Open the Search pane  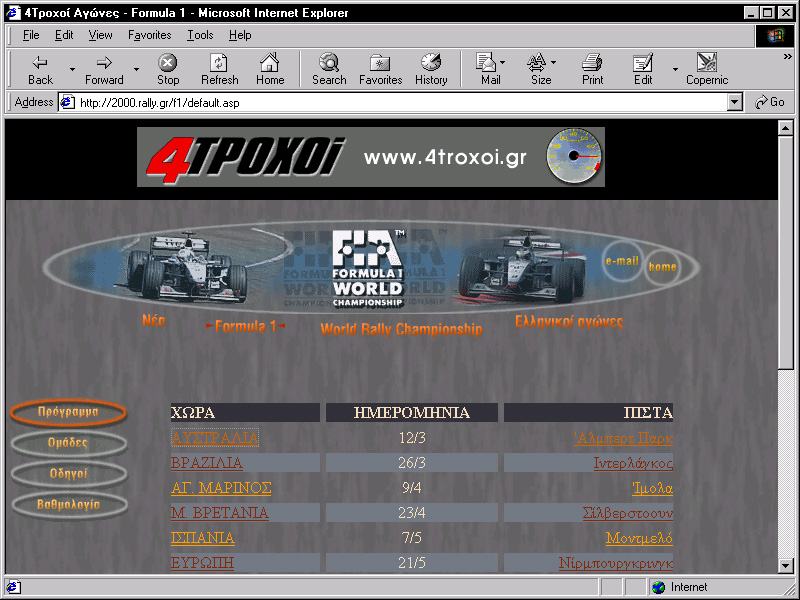click(x=329, y=69)
